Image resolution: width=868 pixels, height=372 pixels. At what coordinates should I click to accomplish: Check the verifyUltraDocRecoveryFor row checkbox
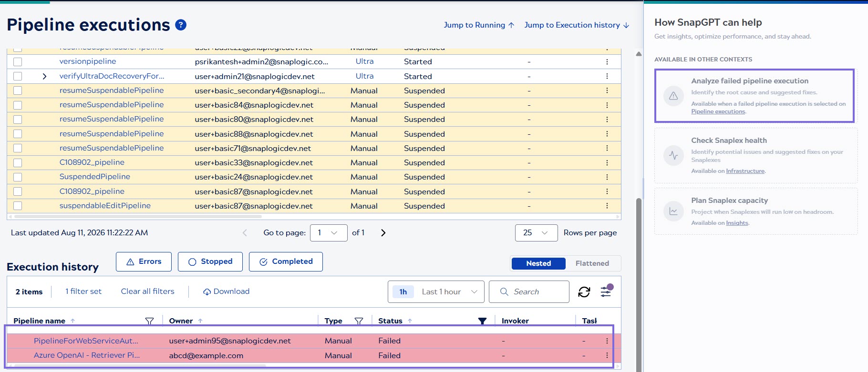(18, 76)
